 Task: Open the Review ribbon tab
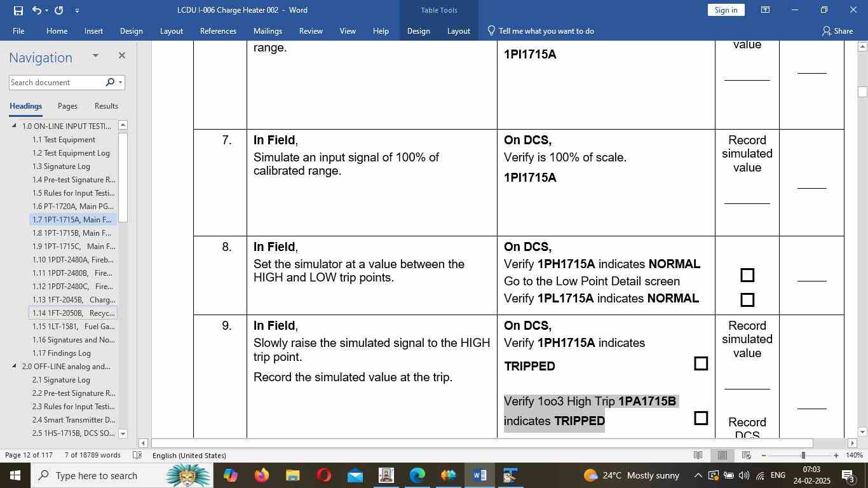point(311,30)
